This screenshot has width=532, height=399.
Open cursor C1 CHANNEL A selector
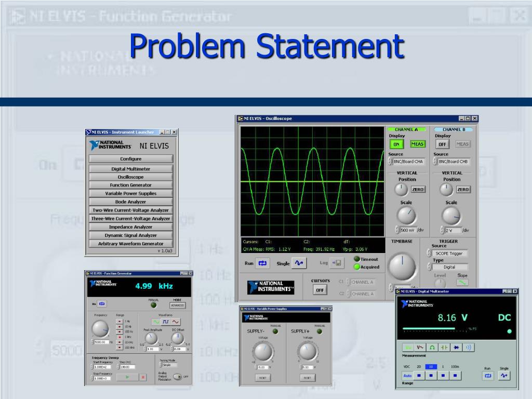[x=361, y=282]
